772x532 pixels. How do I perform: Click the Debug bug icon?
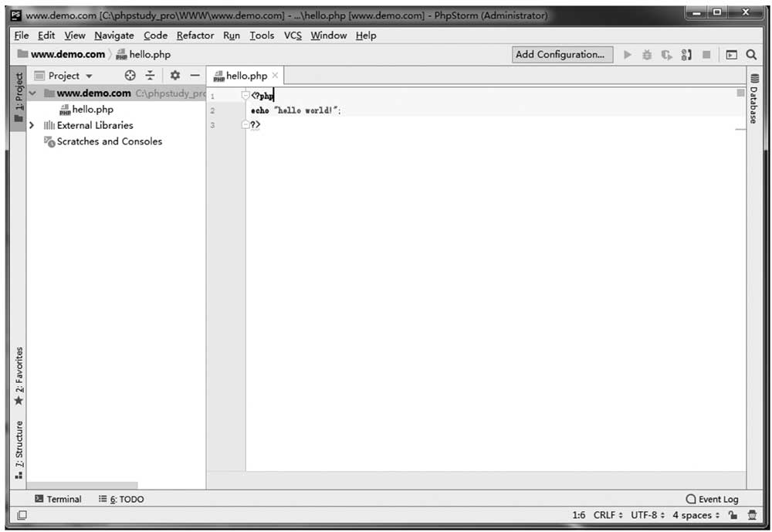647,55
